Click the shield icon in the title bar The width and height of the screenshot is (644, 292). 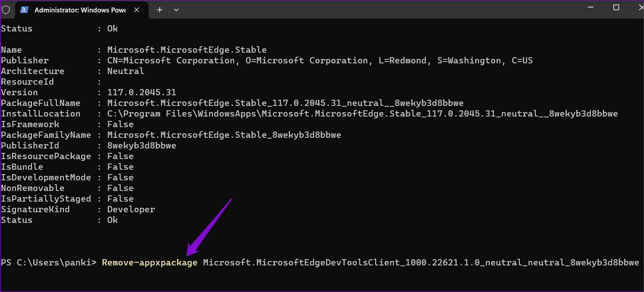(7, 9)
